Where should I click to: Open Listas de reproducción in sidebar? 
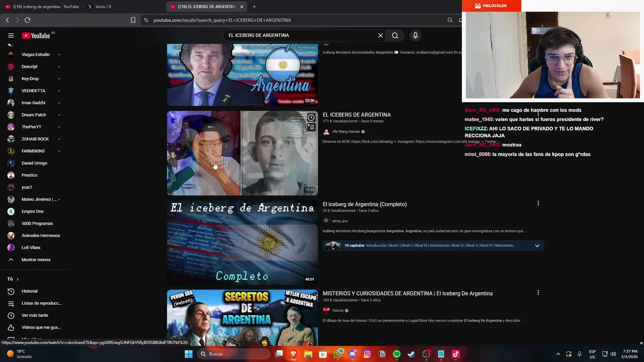click(x=34, y=303)
